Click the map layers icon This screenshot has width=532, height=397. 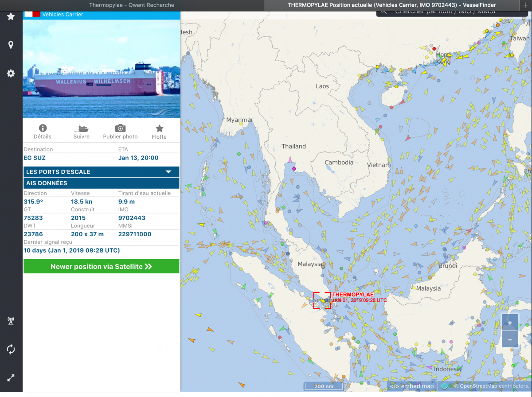[x=444, y=386]
